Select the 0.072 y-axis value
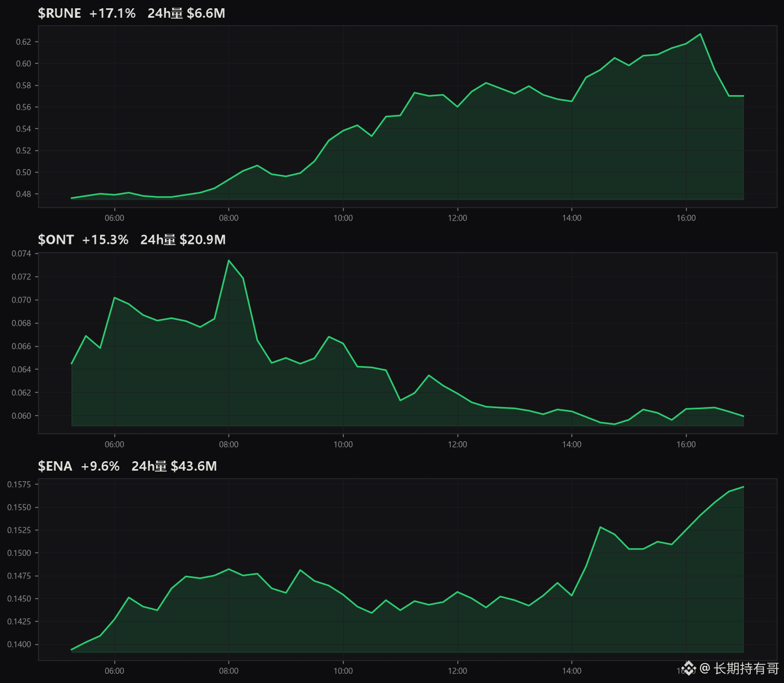Viewport: 784px width, 683px height. pyautogui.click(x=22, y=277)
